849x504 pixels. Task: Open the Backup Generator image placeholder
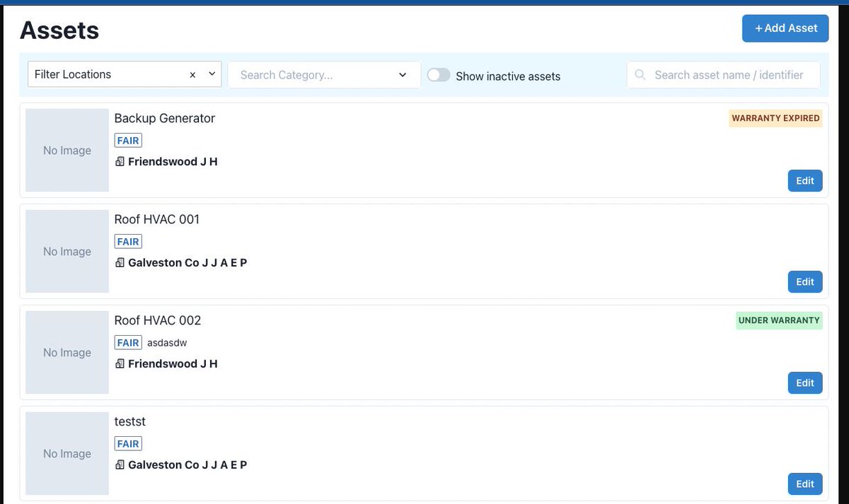coord(67,150)
